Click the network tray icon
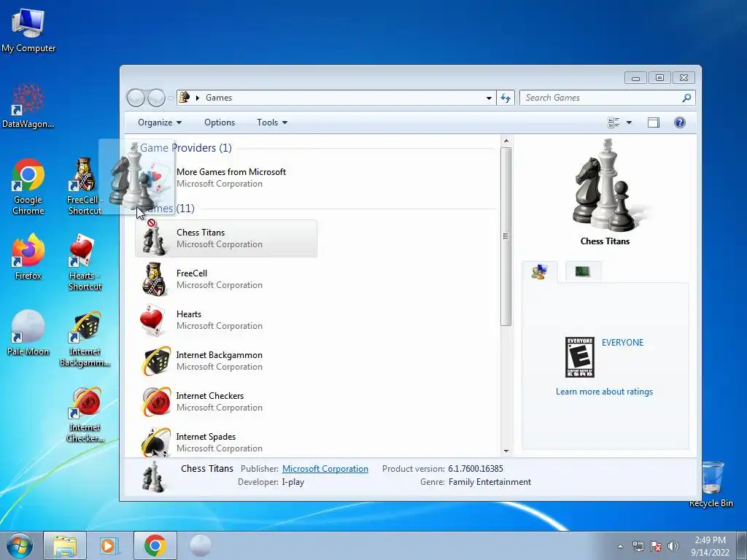Image resolution: width=747 pixels, height=560 pixels. click(638, 546)
